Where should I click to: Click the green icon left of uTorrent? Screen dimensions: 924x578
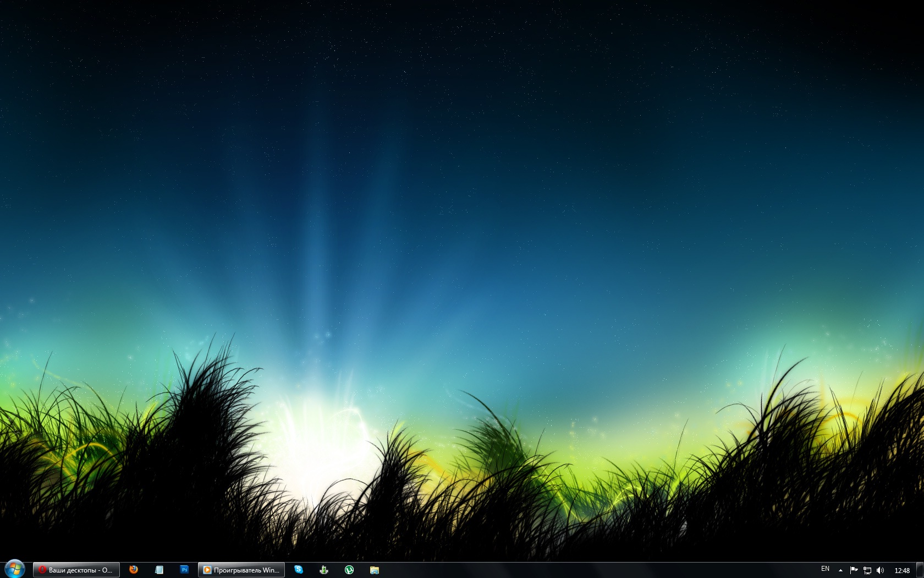(x=324, y=570)
